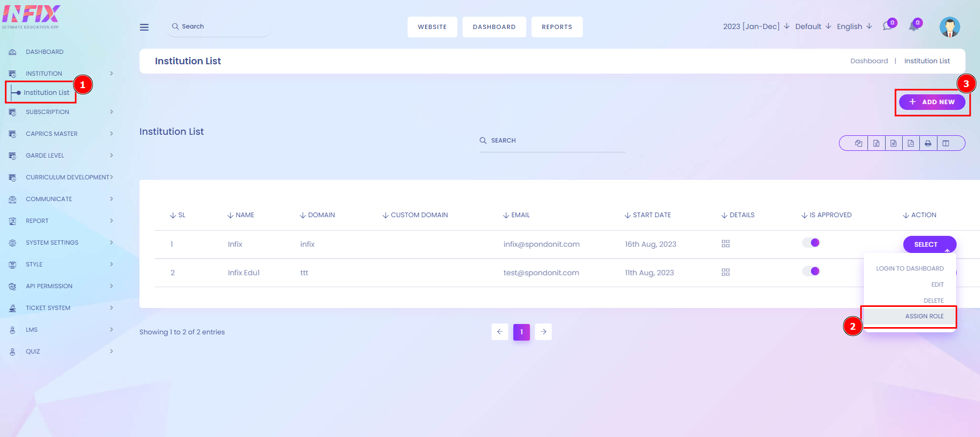The width and height of the screenshot is (980, 437).
Task: Open the column visibility icon
Action: [x=946, y=144]
